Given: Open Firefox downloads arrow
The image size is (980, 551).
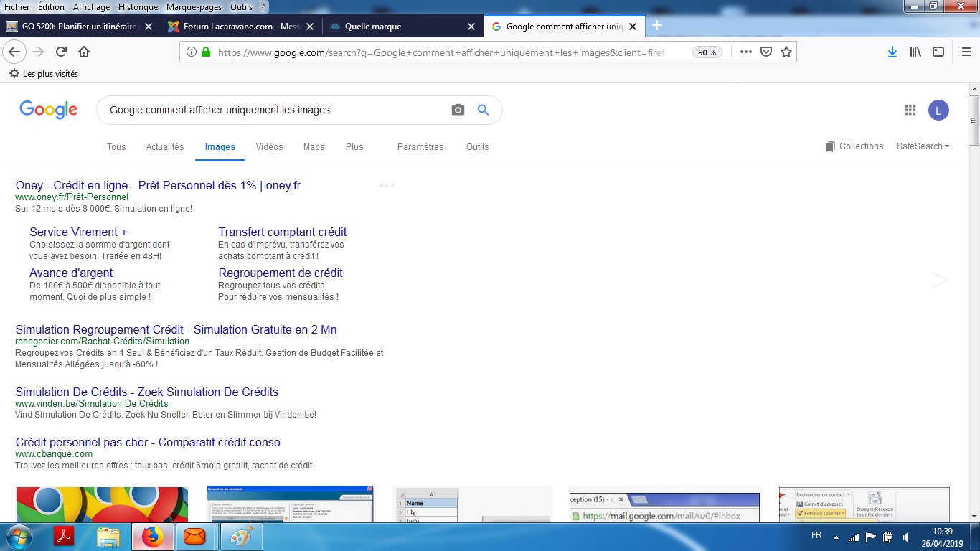Looking at the screenshot, I should 892,52.
